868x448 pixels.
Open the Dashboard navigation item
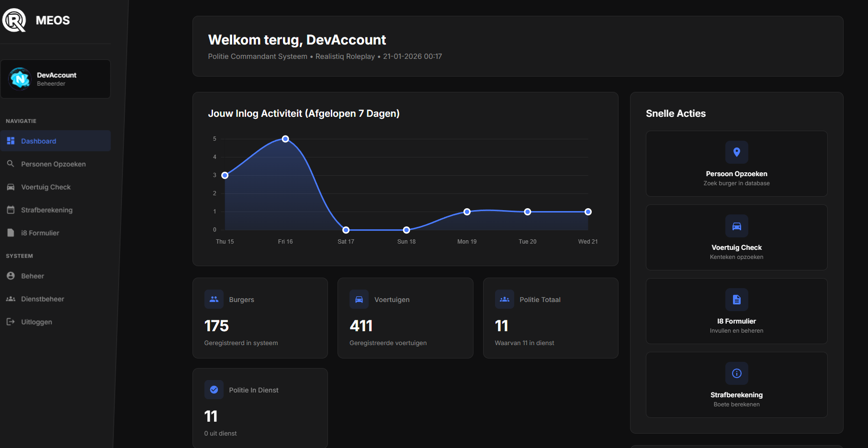click(x=38, y=141)
